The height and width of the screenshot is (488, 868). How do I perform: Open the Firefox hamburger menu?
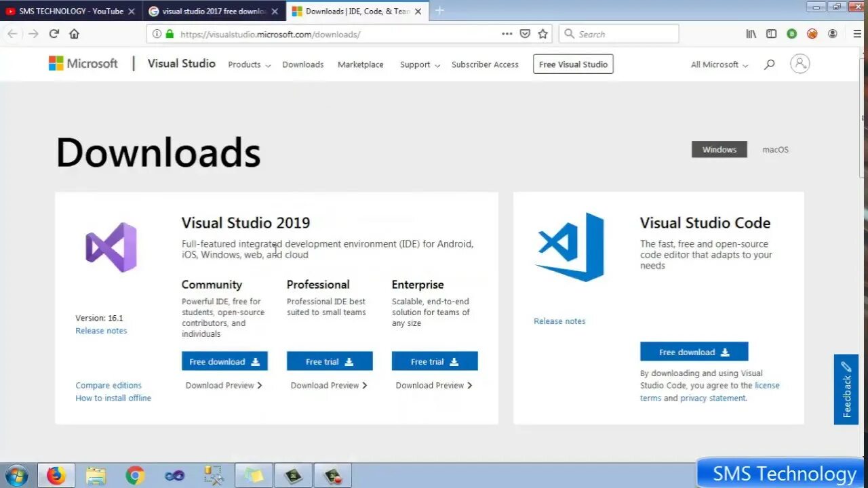(x=857, y=34)
